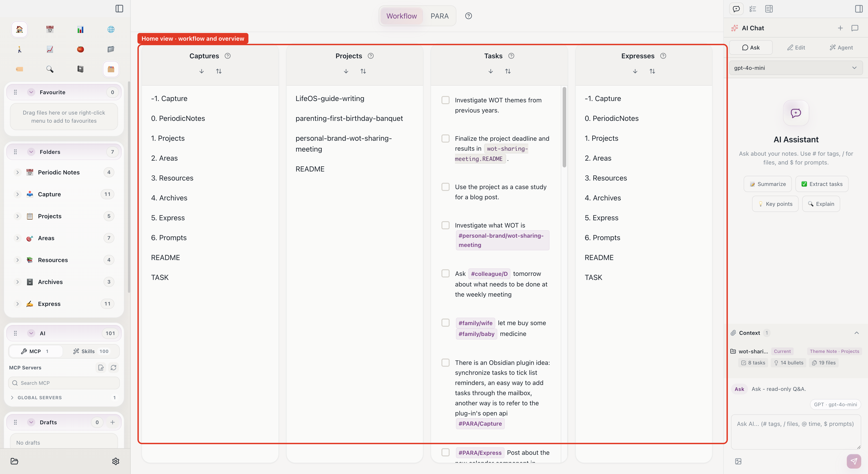The width and height of the screenshot is (868, 474).
Task: Check 'Finalize the project deadline' task
Action: pyautogui.click(x=446, y=138)
